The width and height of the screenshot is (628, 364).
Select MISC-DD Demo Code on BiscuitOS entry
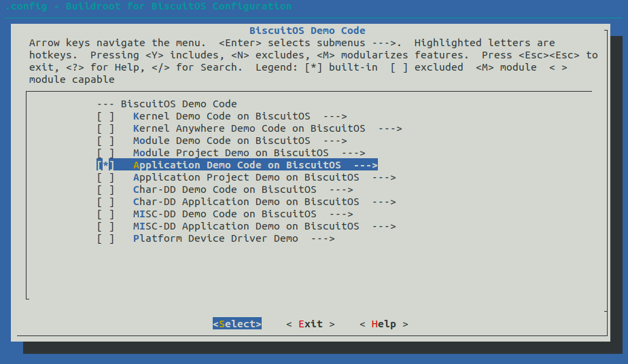pyautogui.click(x=225, y=215)
